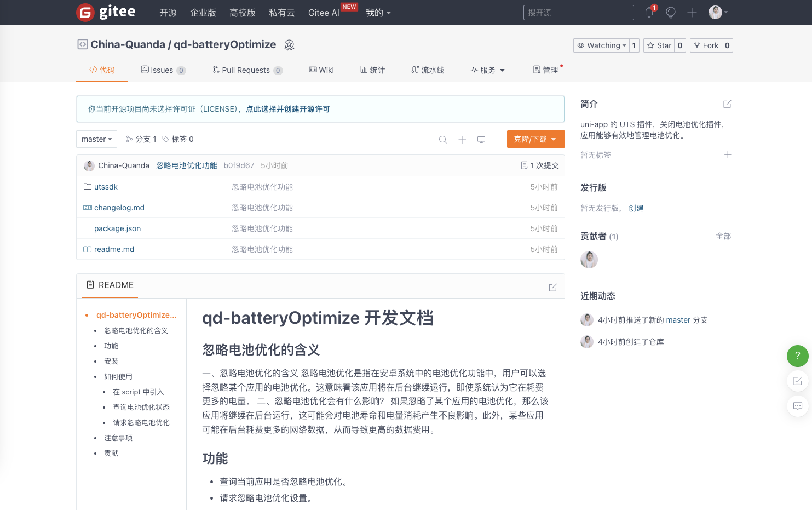Click 开源 in the top navigation
Viewport: 812px width, 510px height.
[168, 13]
